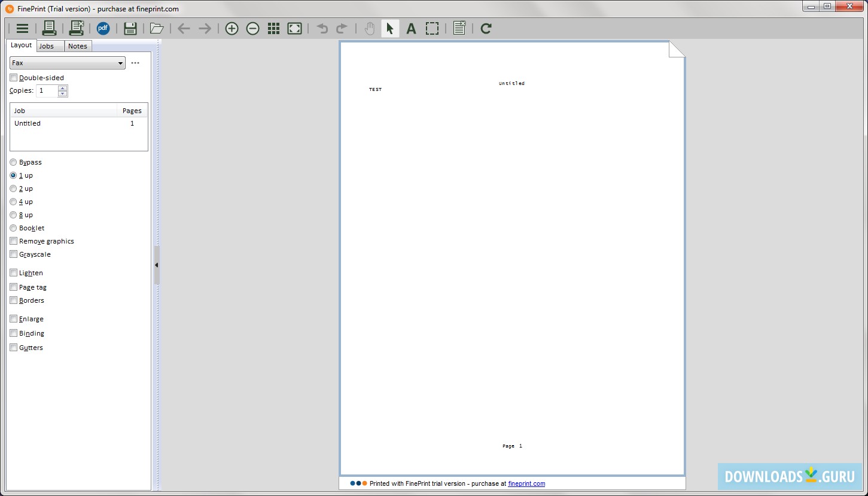The image size is (868, 496).
Task: Click the Zoom out minus icon
Action: pos(252,29)
